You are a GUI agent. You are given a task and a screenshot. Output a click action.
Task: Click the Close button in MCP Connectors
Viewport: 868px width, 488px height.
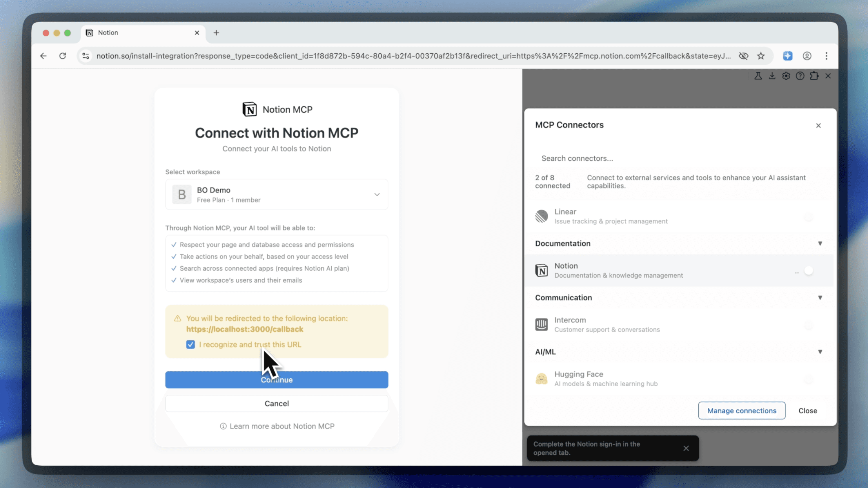(808, 411)
